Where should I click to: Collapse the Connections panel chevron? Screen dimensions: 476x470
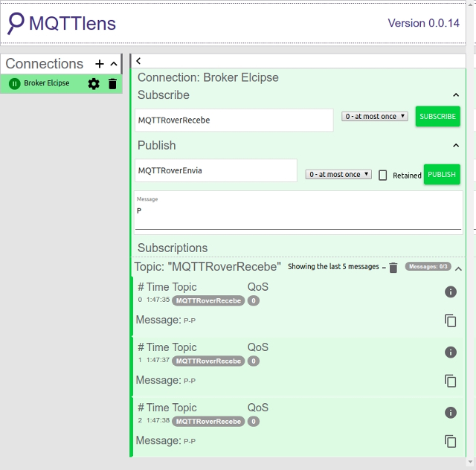[x=114, y=64]
